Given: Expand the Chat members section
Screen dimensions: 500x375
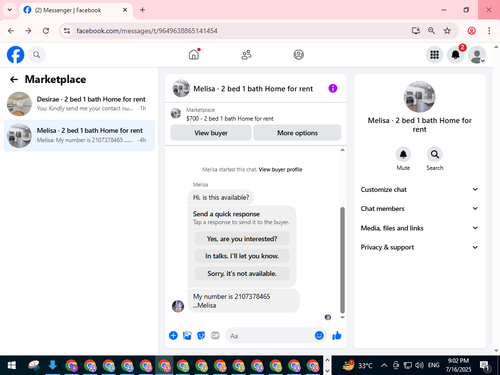Looking at the screenshot, I should 419,209.
